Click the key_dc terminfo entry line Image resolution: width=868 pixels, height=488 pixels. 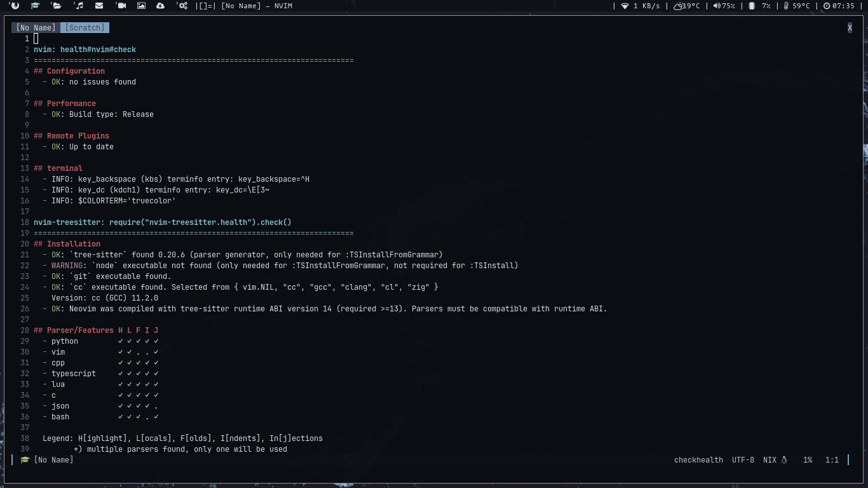(156, 190)
